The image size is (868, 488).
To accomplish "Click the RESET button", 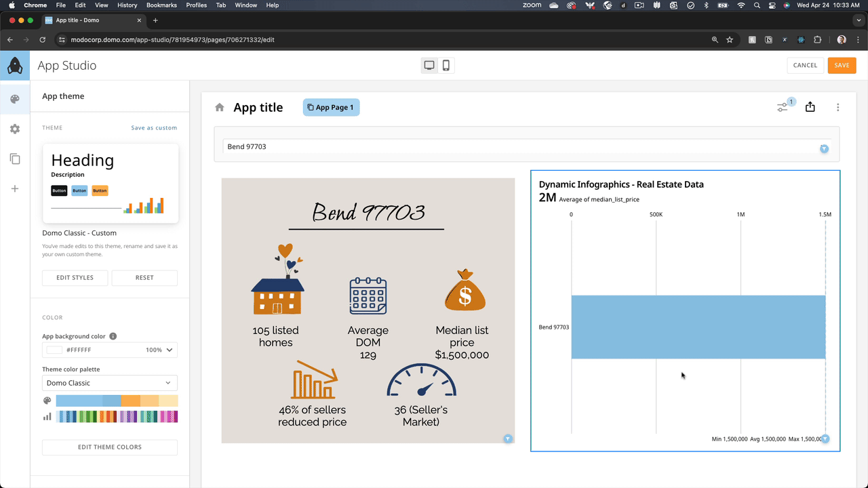I will 144,278.
